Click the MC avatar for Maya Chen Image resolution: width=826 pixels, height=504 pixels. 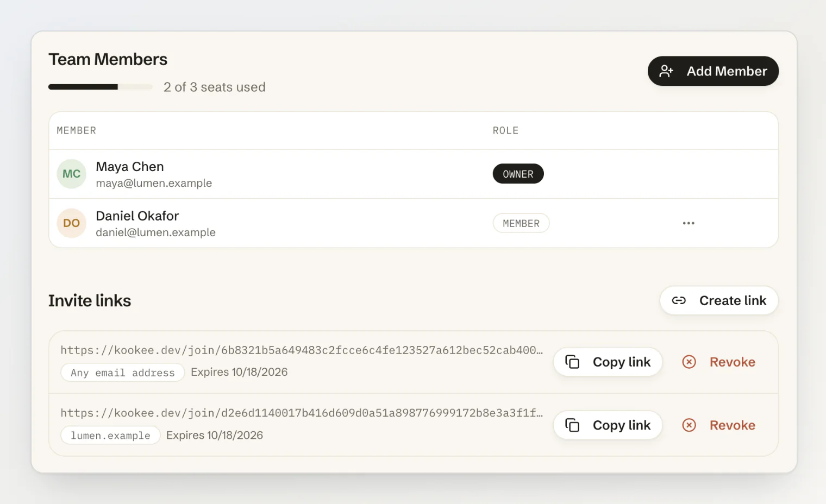(x=72, y=174)
